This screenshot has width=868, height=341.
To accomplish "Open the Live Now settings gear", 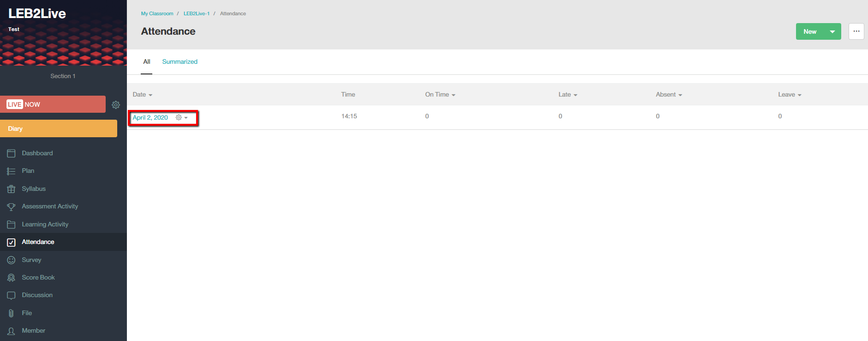I will [116, 105].
